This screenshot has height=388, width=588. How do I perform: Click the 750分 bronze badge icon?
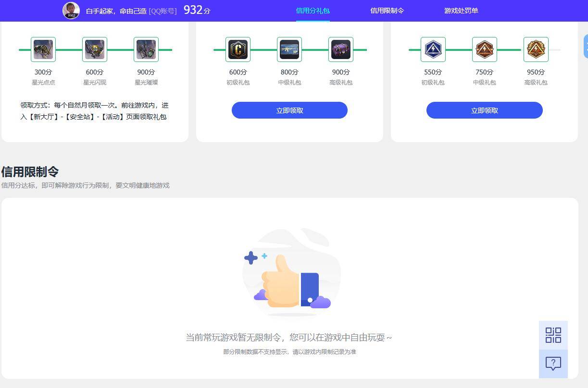tap(484, 49)
